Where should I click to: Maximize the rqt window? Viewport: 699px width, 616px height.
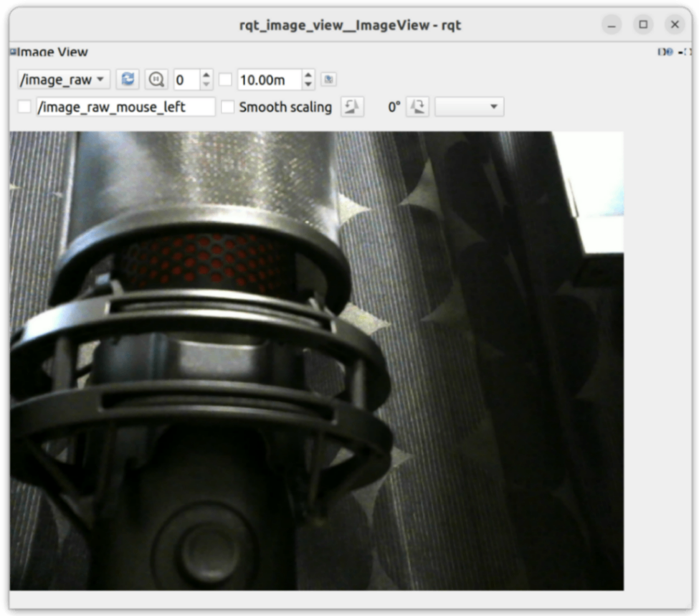coord(643,24)
